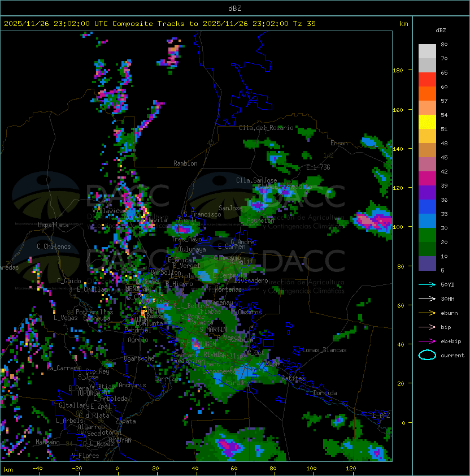470x476 pixels.
Task: Click the Manzano map label
Action: [x=47, y=442]
